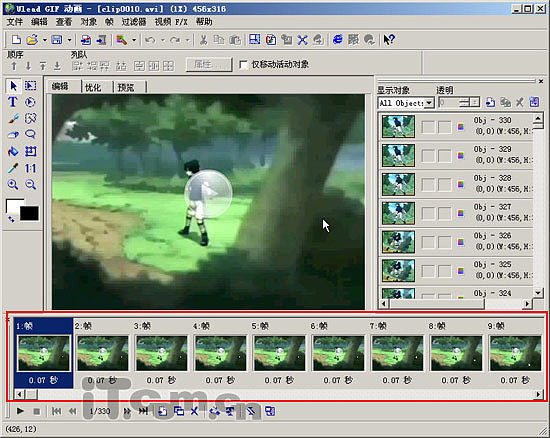Viewport: 550px width, 438px height.
Task: Select the zoom out magnifier tool
Action: 31,184
